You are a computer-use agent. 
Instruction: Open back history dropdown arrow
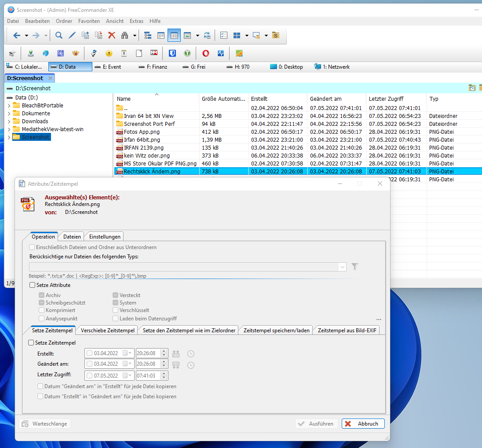pos(26,36)
